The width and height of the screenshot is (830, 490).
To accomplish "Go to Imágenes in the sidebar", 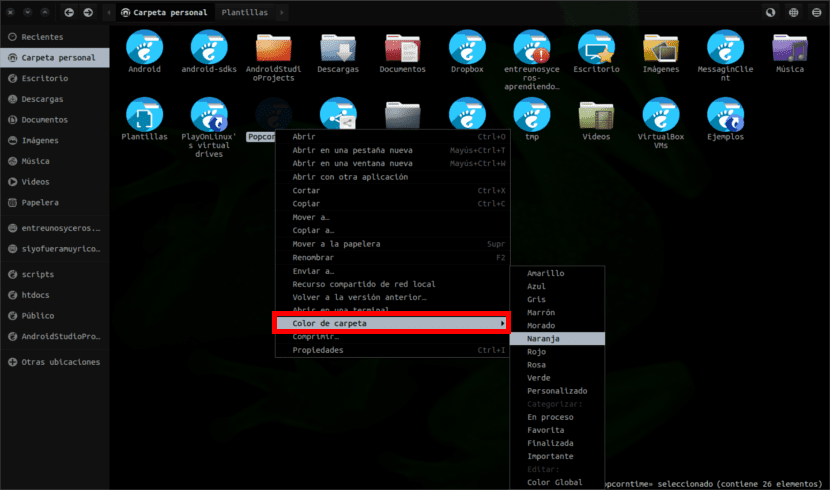I will click(x=55, y=140).
